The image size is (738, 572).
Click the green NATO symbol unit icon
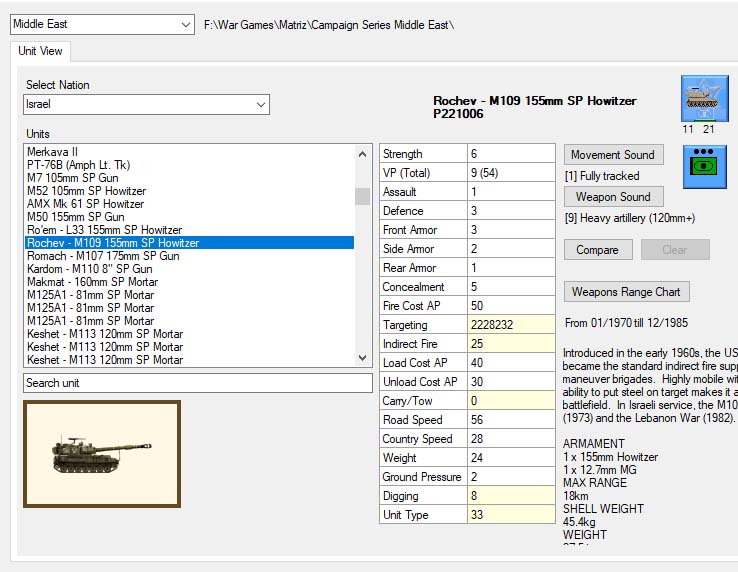tap(705, 167)
